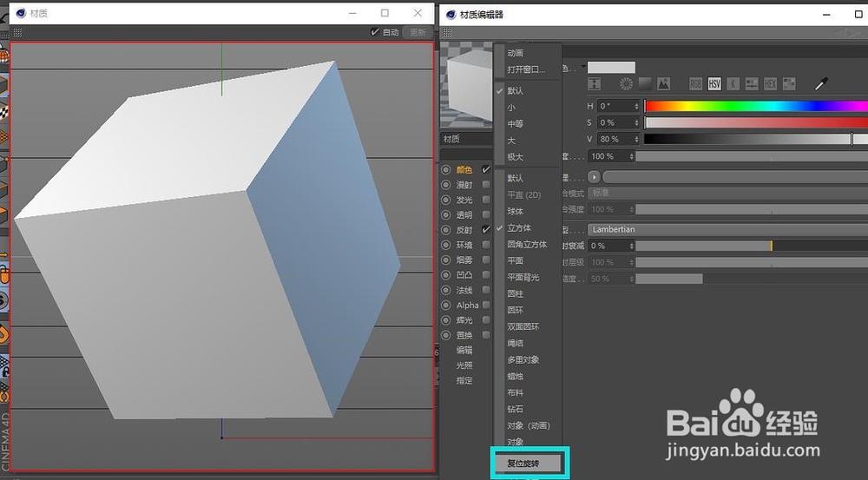The image size is (868, 480).
Task: Open the Lambertian model dropdown
Action: click(727, 229)
